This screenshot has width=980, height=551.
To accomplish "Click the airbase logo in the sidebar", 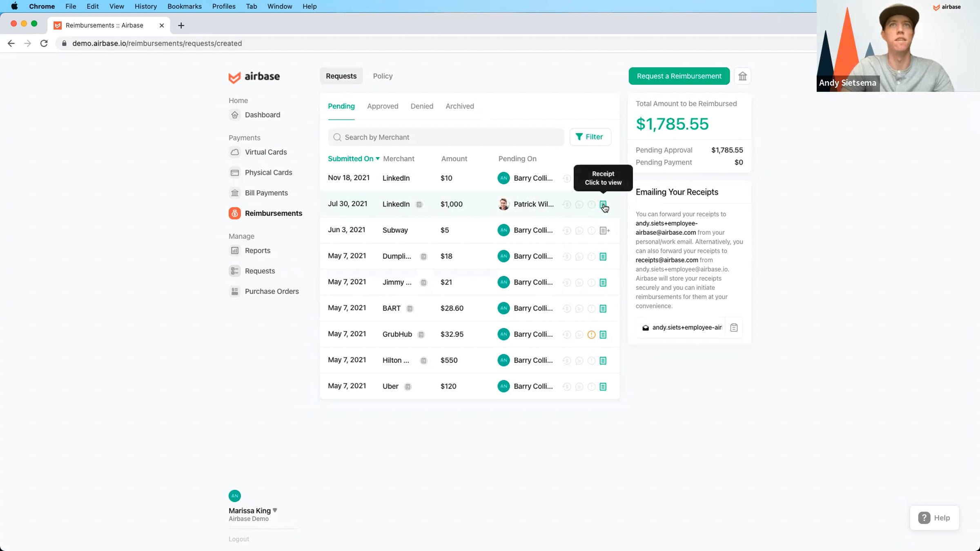I will [x=254, y=77].
